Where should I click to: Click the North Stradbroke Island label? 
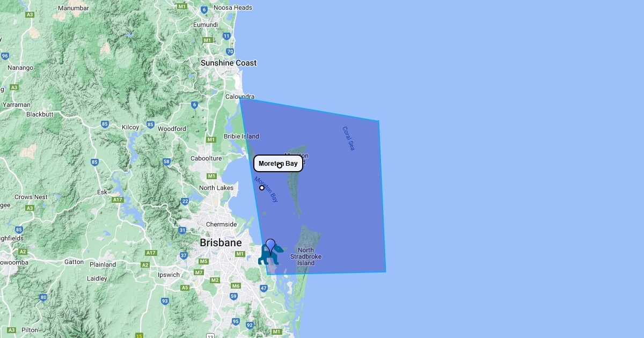coord(306,256)
